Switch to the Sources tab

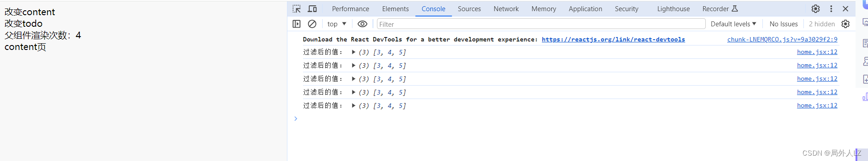pyautogui.click(x=469, y=9)
